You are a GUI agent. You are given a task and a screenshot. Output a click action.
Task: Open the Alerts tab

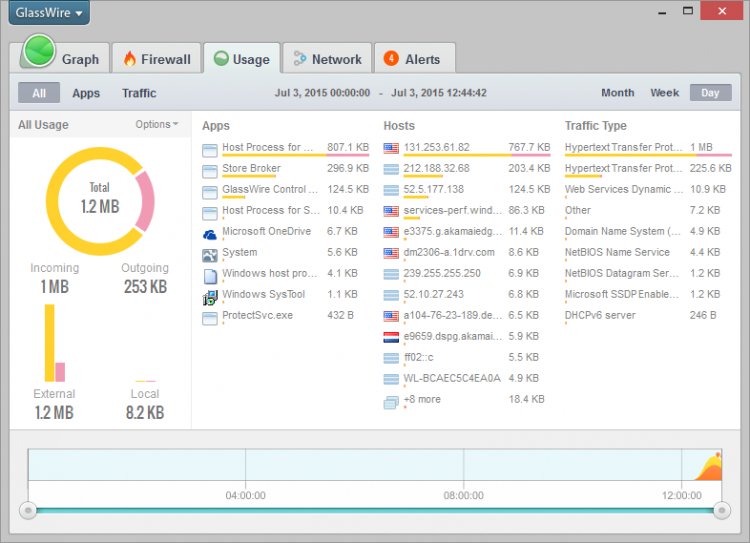click(x=414, y=58)
